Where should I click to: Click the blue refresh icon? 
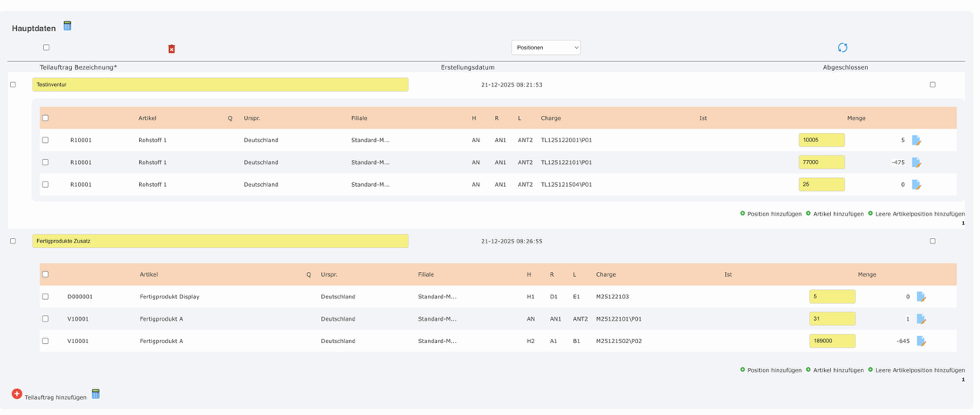pos(843,48)
